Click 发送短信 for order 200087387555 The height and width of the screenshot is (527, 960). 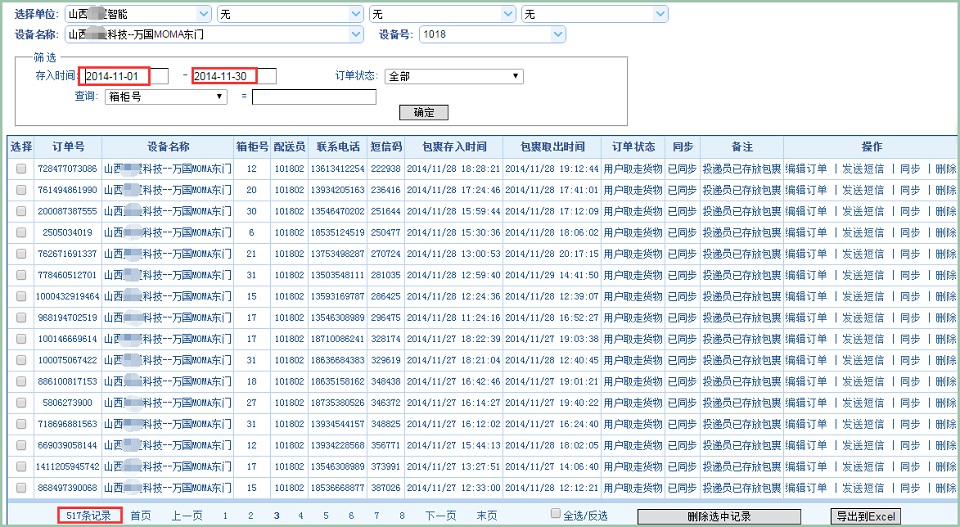(x=862, y=211)
